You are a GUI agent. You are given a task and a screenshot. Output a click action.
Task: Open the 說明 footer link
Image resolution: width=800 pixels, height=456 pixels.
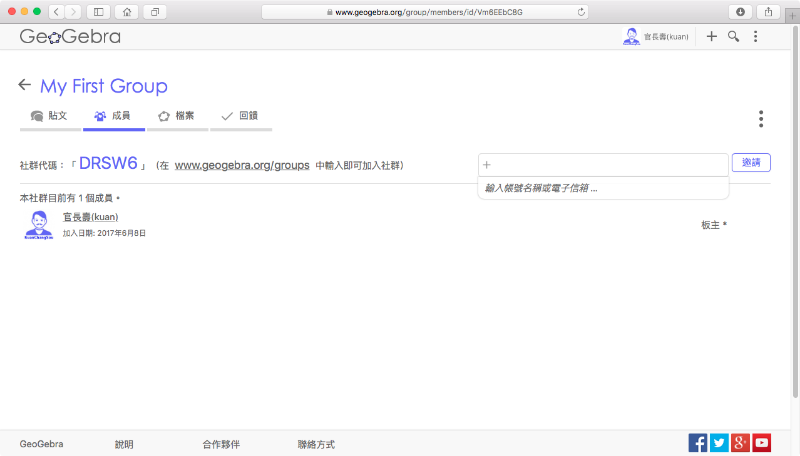pyautogui.click(x=124, y=444)
